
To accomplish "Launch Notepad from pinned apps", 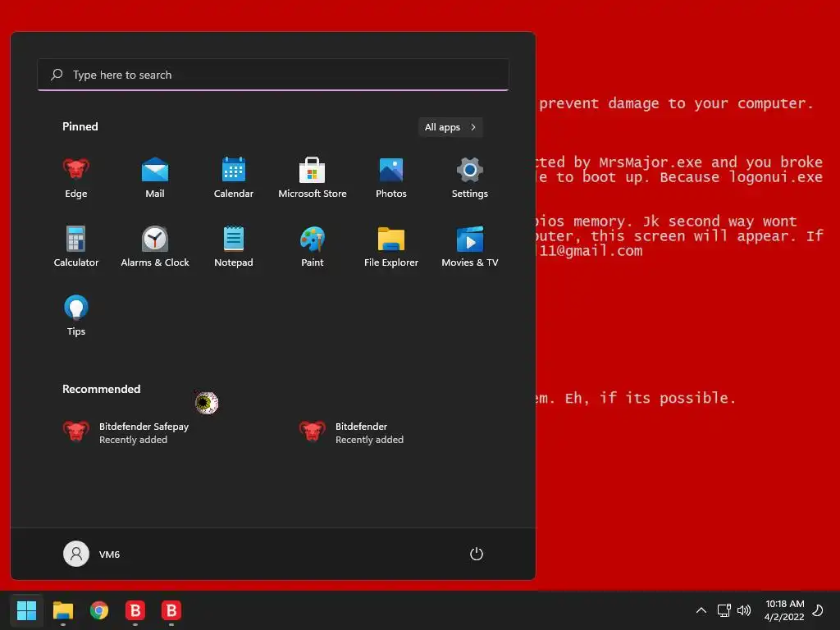I will click(234, 246).
